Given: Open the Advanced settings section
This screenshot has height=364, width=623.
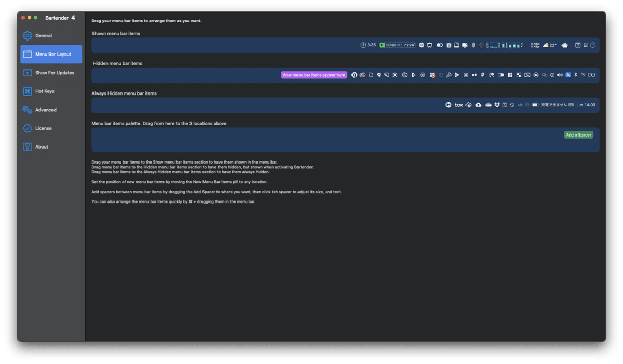Looking at the screenshot, I should pyautogui.click(x=39, y=110).
